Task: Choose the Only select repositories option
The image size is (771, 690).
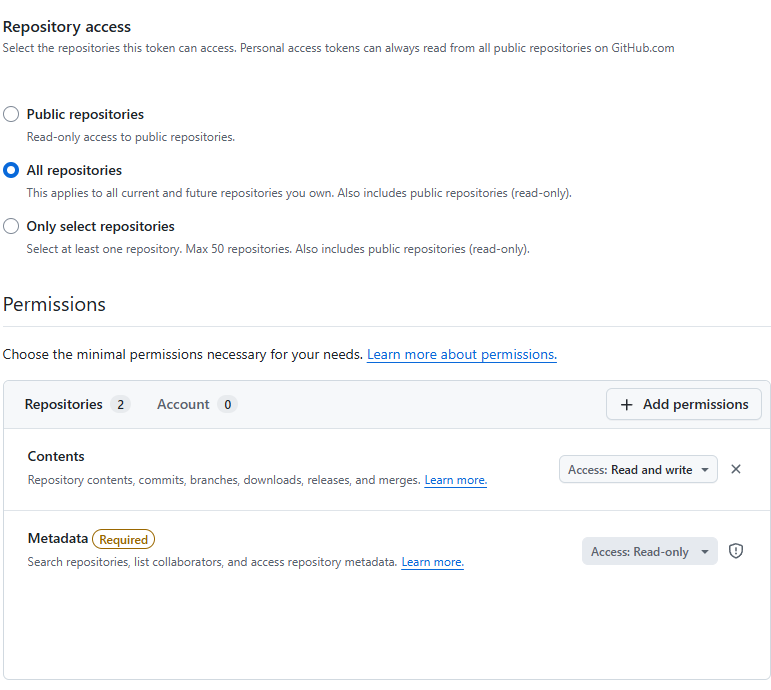Action: (11, 226)
